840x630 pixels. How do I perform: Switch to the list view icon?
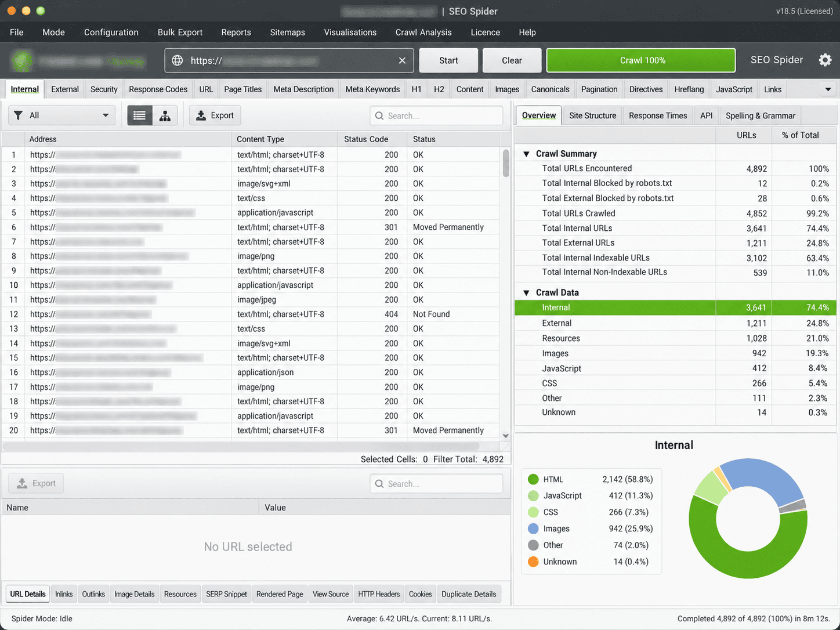point(140,115)
